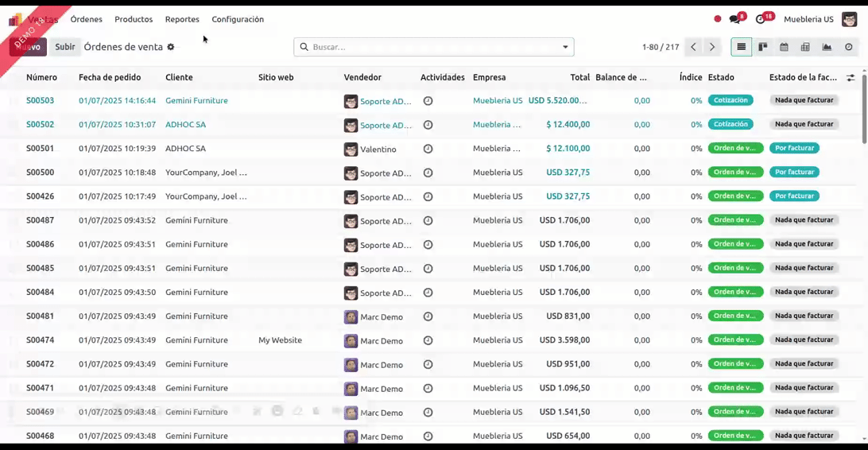Open the Reportes menu
This screenshot has width=868, height=450.
(182, 19)
